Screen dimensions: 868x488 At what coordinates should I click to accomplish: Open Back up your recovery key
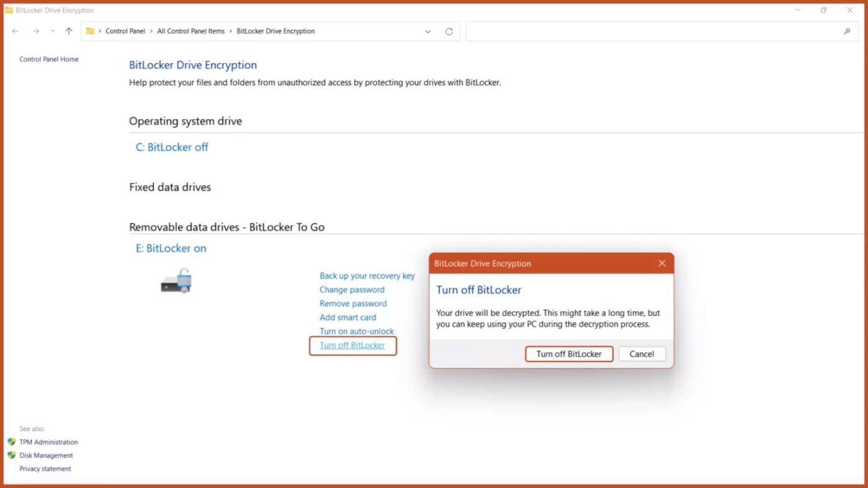pos(367,276)
